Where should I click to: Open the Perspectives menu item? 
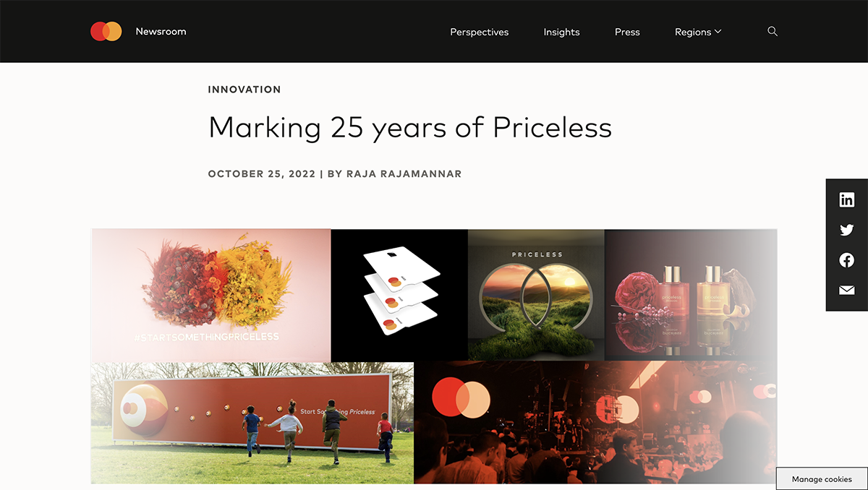pyautogui.click(x=479, y=32)
